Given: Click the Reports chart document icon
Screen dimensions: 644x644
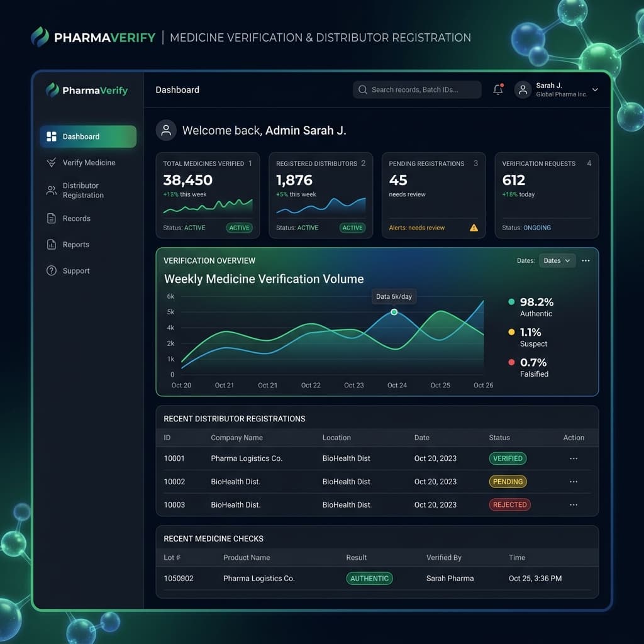Looking at the screenshot, I should pos(52,245).
